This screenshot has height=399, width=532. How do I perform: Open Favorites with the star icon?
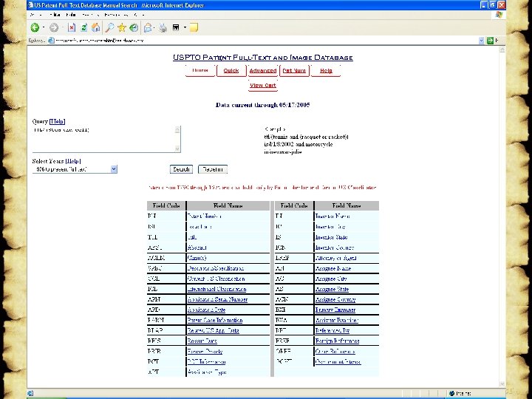tap(121, 27)
